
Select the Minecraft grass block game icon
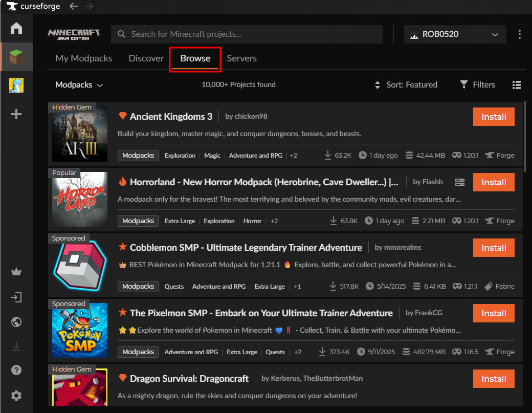tap(16, 57)
